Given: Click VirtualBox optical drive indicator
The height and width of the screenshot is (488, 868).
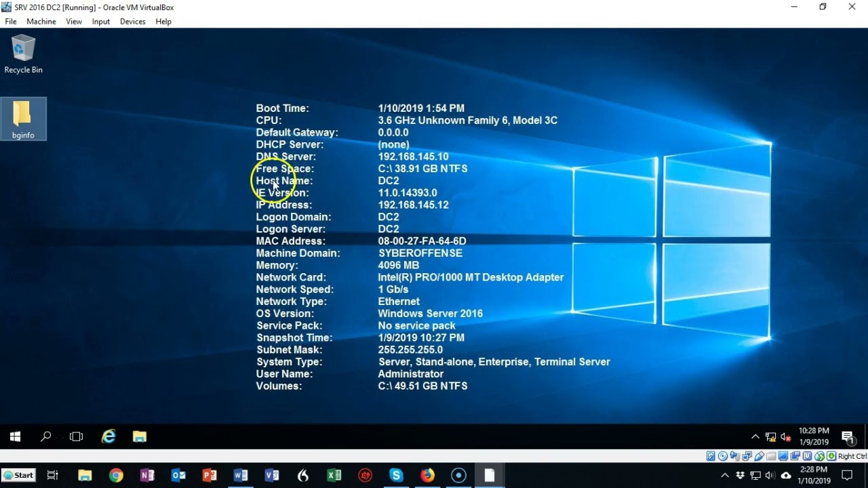Looking at the screenshot, I should 723,456.
